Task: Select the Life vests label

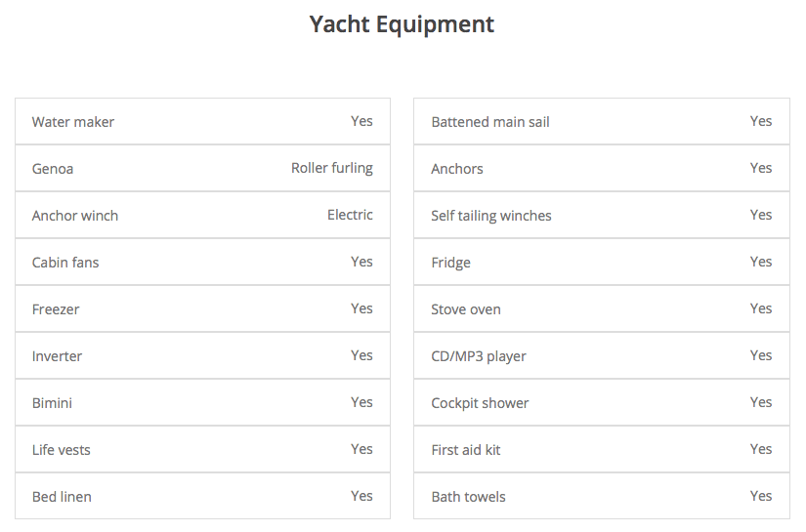Action: tap(62, 450)
